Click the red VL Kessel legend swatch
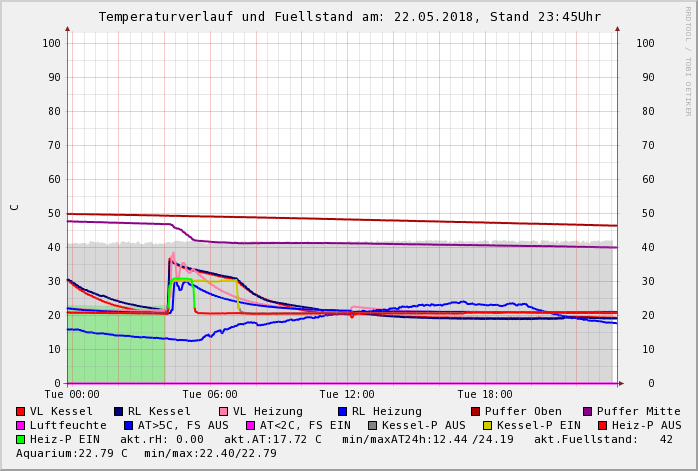Viewport: 698px width, 471px height. click(x=21, y=411)
